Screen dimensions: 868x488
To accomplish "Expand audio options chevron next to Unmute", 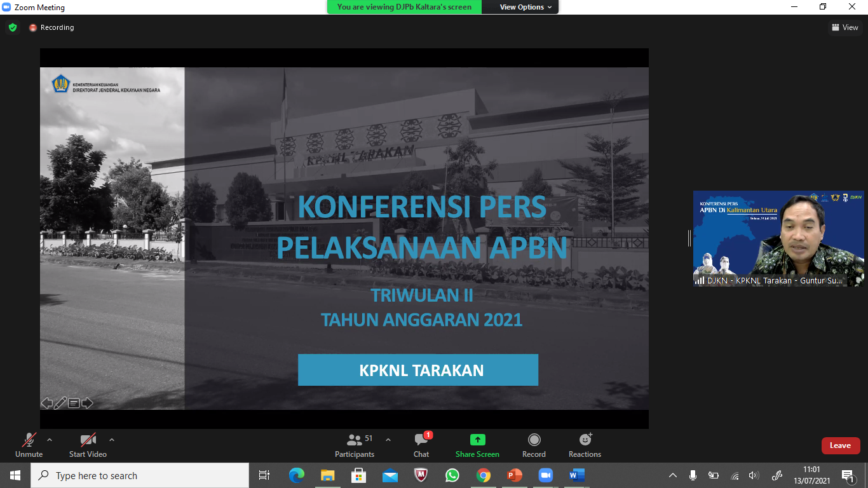I will click(50, 440).
